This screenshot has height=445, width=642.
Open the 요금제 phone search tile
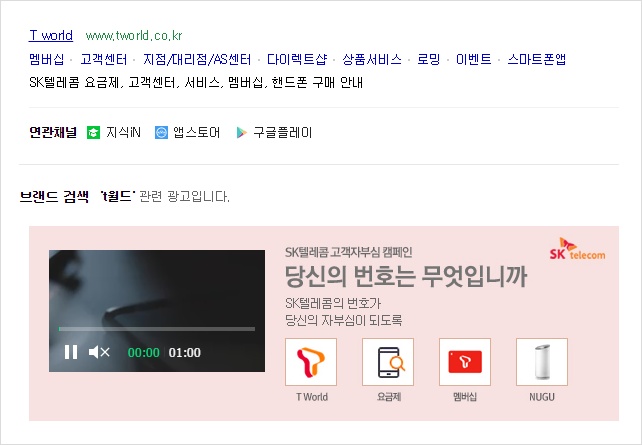(x=388, y=362)
